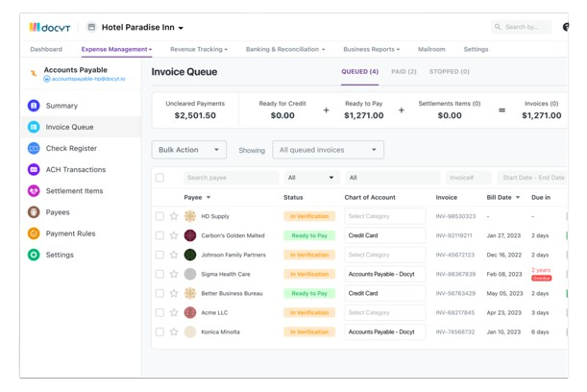Open the Payees sidebar icon
The width and height of the screenshot is (587, 392).
pyautogui.click(x=34, y=212)
